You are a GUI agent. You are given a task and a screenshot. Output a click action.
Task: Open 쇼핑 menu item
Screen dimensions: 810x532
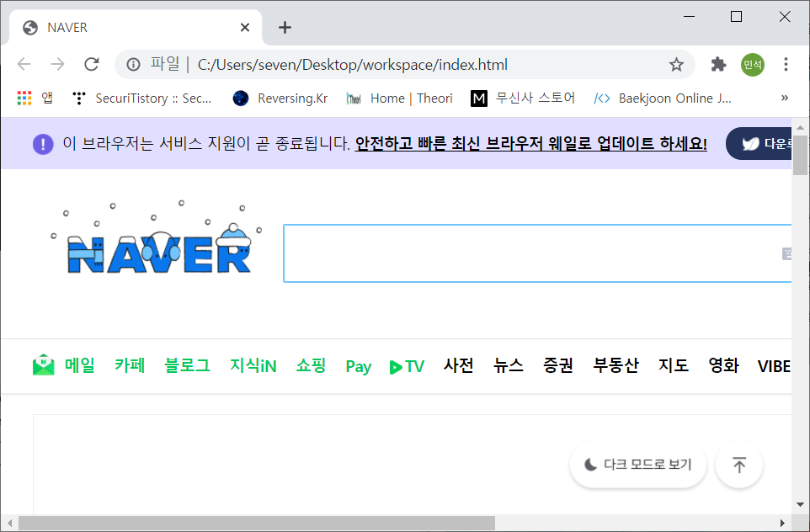pyautogui.click(x=311, y=365)
